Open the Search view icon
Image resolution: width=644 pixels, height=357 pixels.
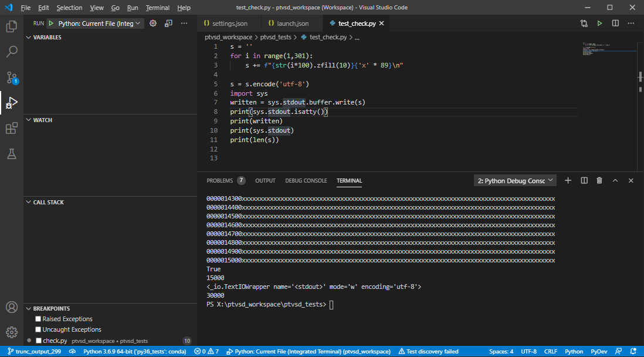pyautogui.click(x=12, y=52)
